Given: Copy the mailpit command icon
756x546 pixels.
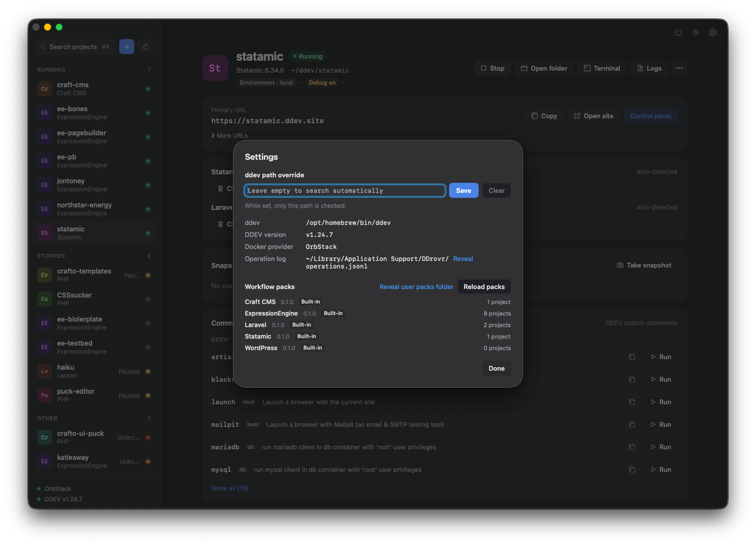Looking at the screenshot, I should tap(632, 425).
